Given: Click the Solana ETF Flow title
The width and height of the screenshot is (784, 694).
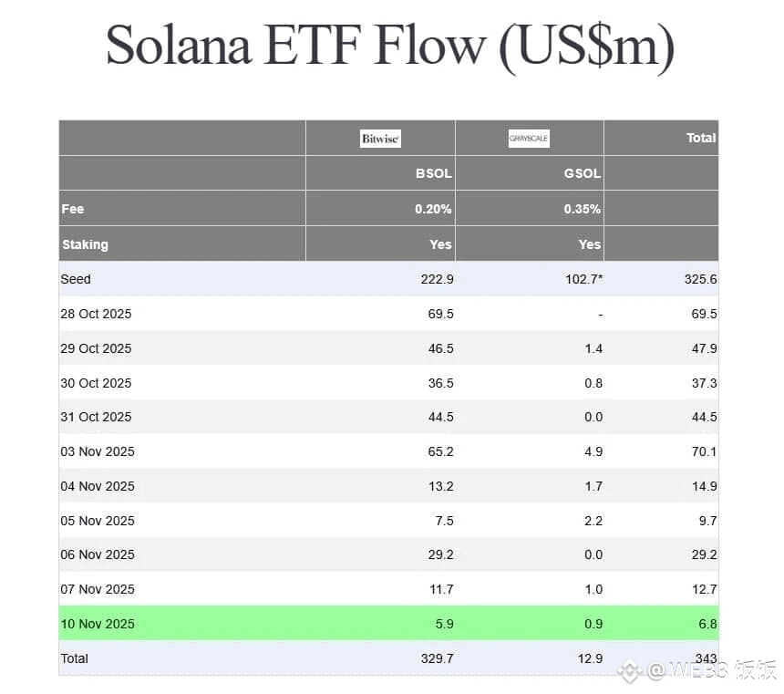Looking at the screenshot, I should pos(390,44).
